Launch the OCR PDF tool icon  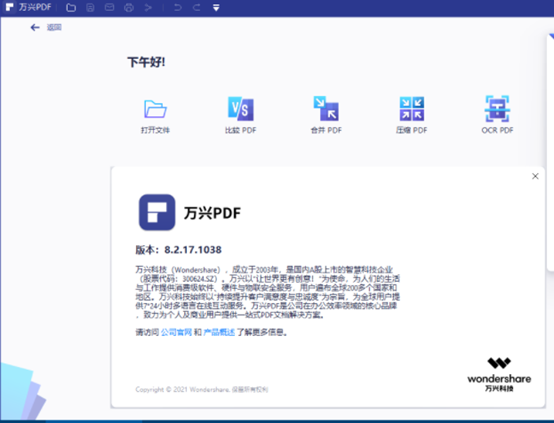(497, 108)
